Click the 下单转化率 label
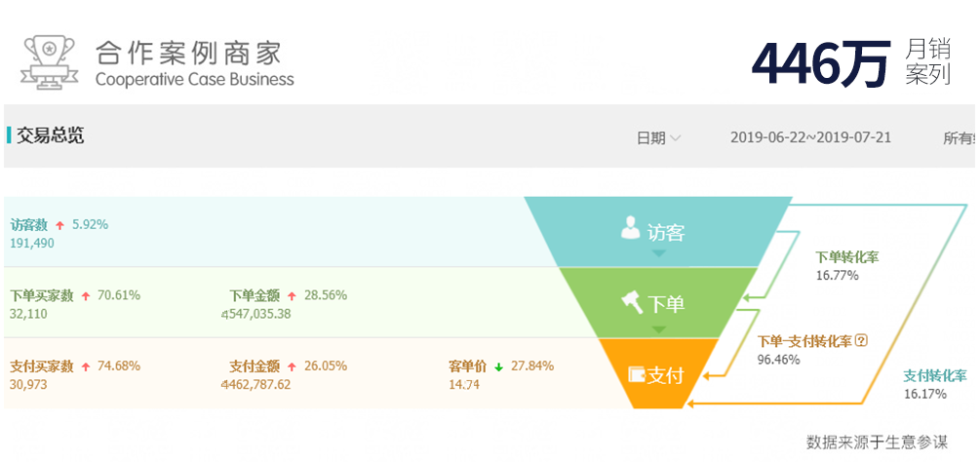Image resolution: width=980 pixels, height=462 pixels. [x=846, y=257]
